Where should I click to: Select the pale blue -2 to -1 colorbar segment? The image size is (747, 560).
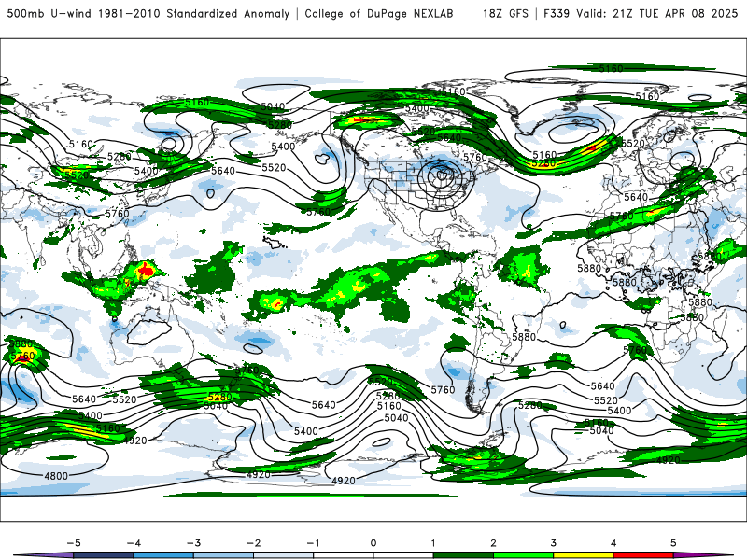284,555
